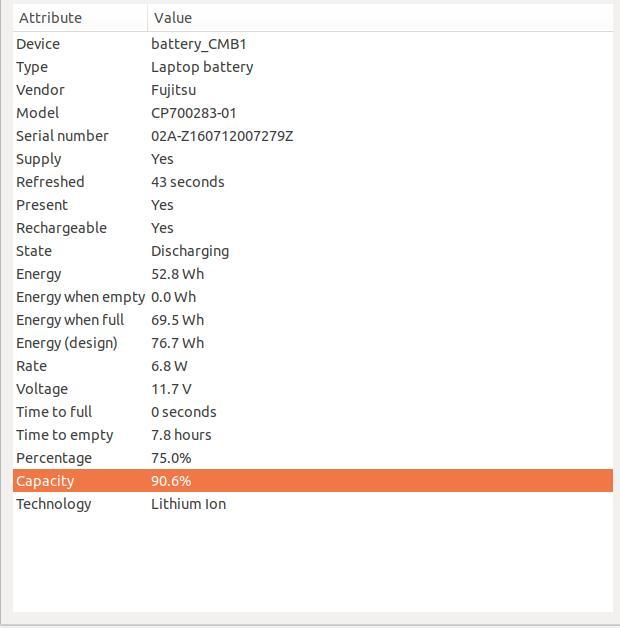Select the Supply row label
The height and width of the screenshot is (628, 620).
[39, 159]
